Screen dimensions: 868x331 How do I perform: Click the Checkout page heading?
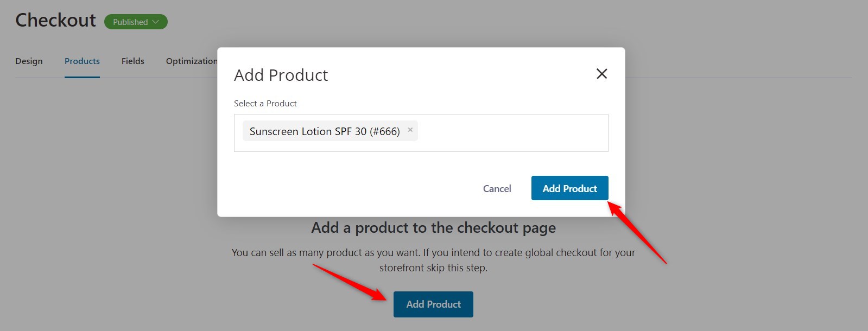point(54,21)
